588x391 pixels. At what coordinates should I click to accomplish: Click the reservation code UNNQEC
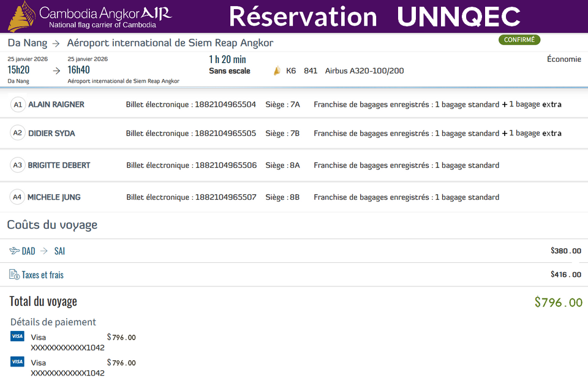(459, 17)
